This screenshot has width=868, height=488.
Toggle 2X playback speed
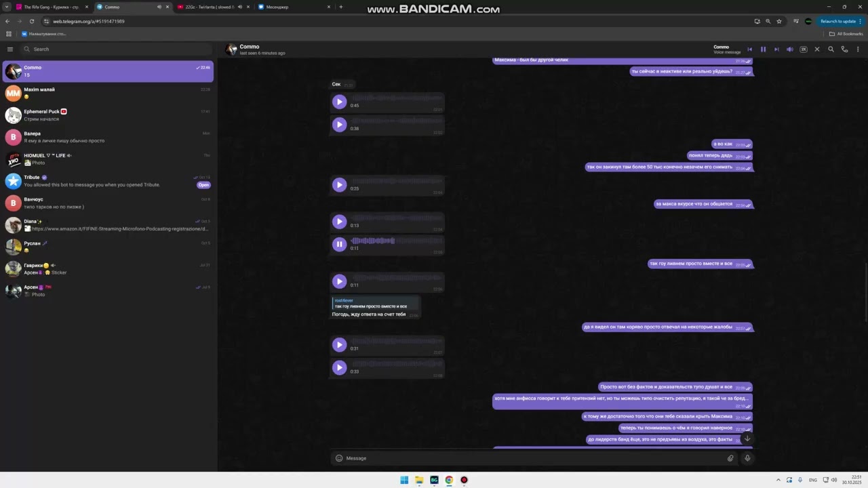tap(804, 49)
